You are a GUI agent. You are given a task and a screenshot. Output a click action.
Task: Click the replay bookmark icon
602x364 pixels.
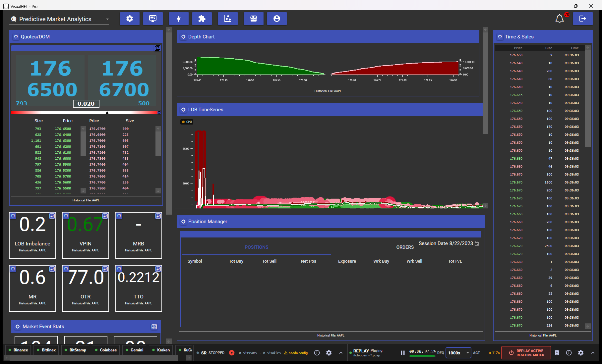557,353
